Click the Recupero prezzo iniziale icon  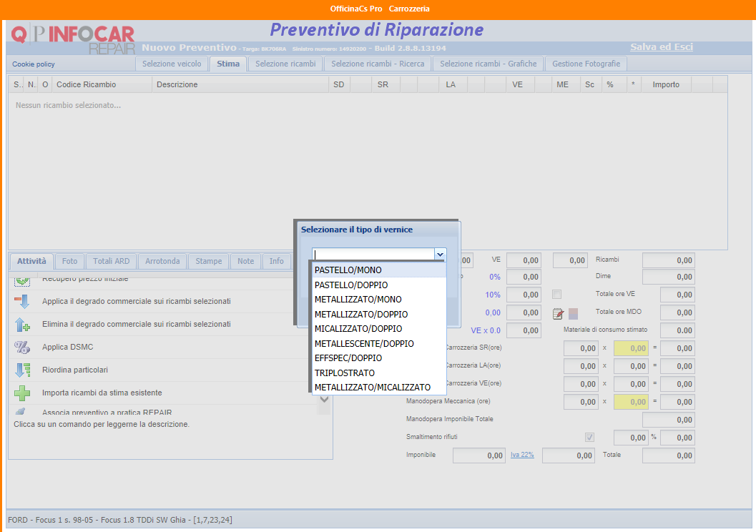tap(22, 280)
